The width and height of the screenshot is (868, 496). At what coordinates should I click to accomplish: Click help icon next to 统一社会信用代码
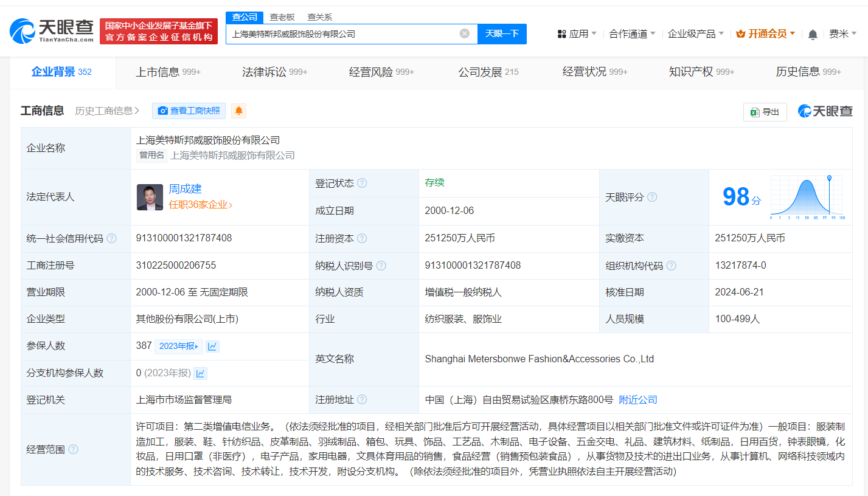click(x=111, y=238)
